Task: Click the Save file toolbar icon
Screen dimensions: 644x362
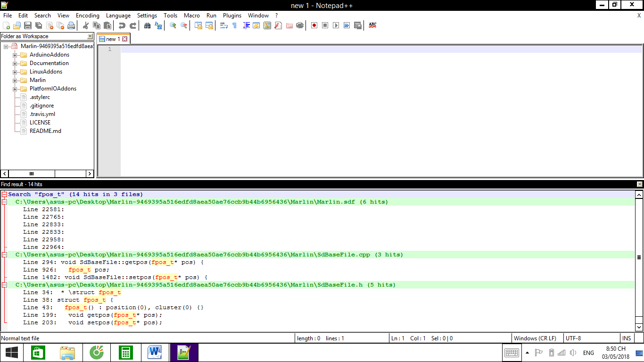Action: point(28,25)
